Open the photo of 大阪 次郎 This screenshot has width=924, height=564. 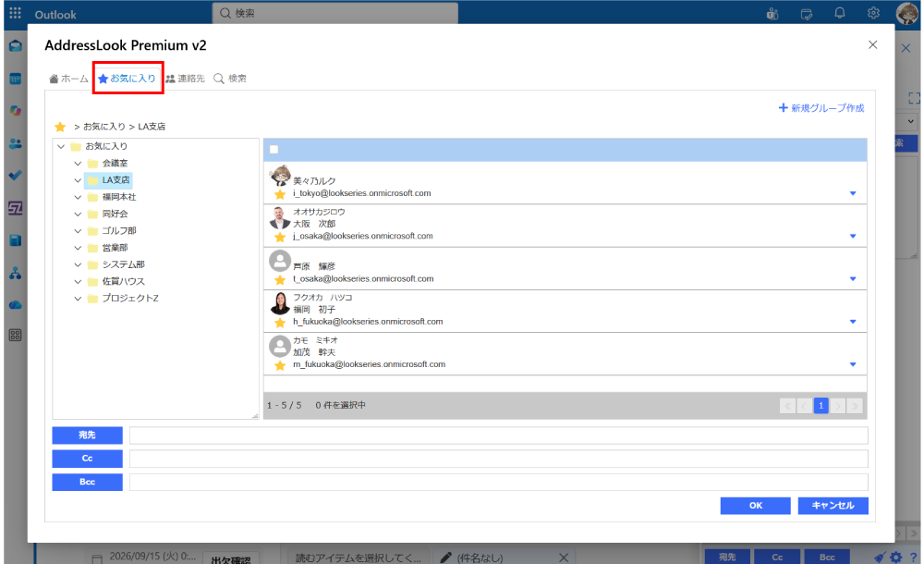(280, 217)
